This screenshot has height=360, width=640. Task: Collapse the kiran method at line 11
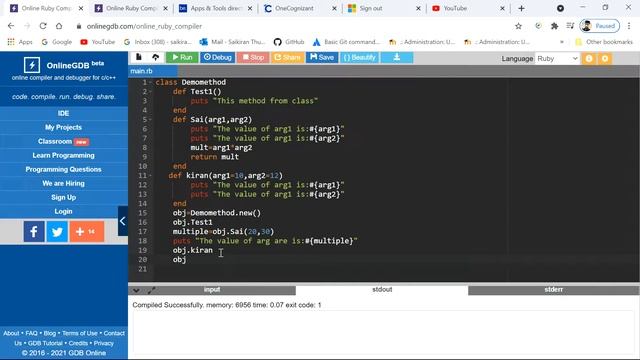[x=150, y=176]
